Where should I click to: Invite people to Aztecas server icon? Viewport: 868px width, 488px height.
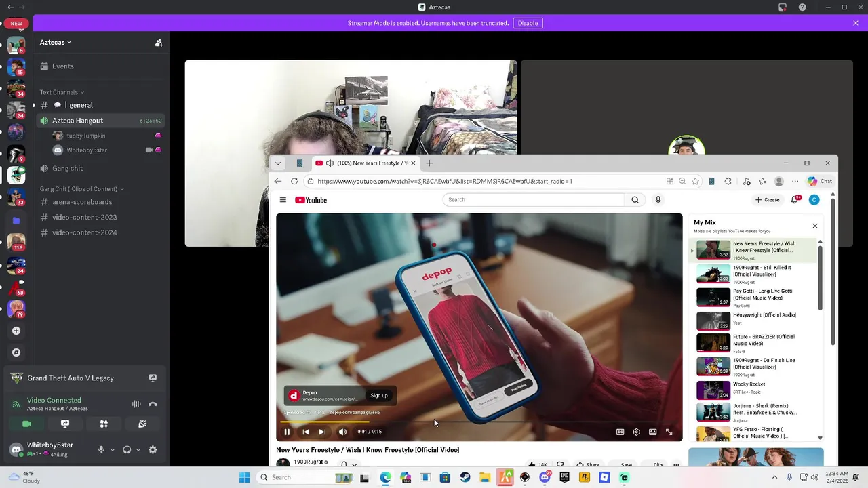159,43
